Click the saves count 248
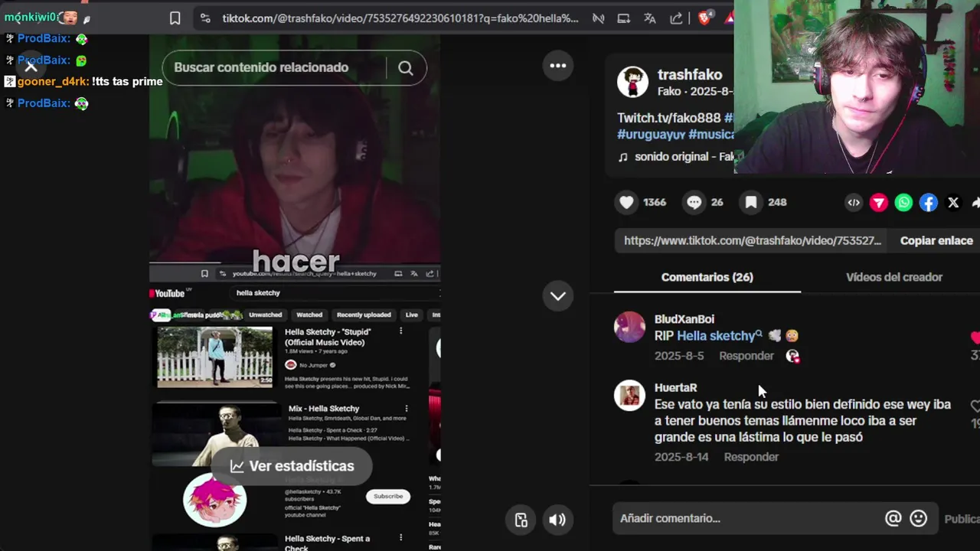The image size is (980, 551). (x=777, y=202)
